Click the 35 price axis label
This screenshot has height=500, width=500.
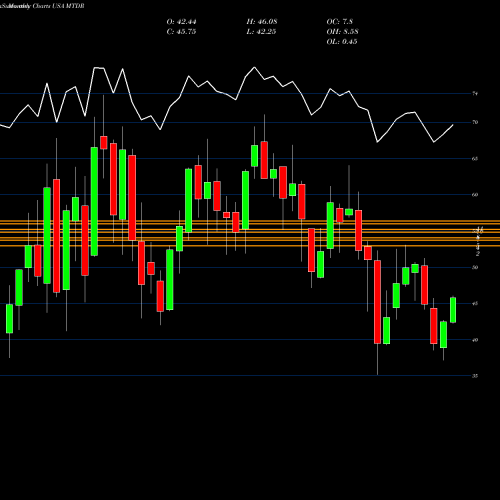coord(475,376)
